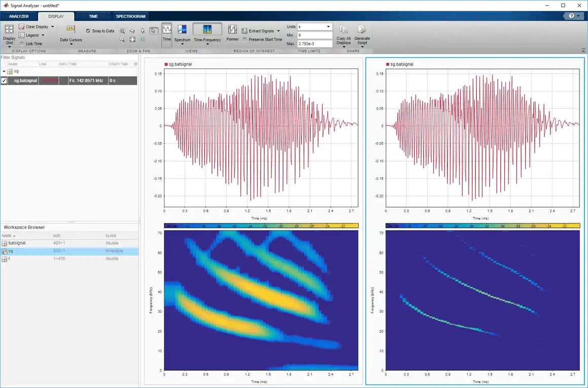Click the Data Cursors icon
Screen dimensions: 588x388
pyautogui.click(x=71, y=28)
